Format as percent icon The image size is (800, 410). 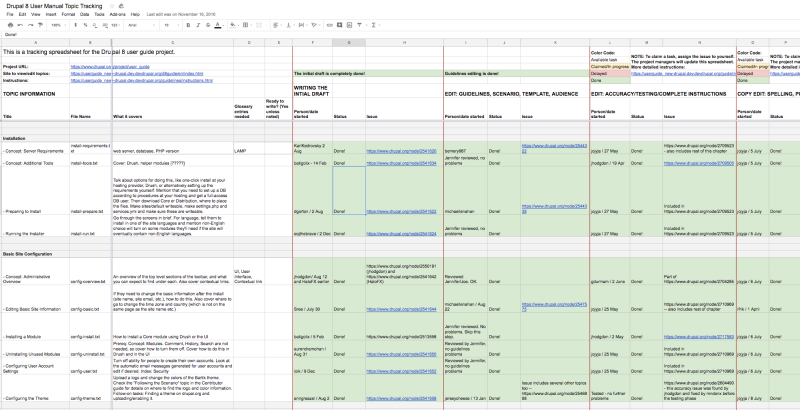85,25
